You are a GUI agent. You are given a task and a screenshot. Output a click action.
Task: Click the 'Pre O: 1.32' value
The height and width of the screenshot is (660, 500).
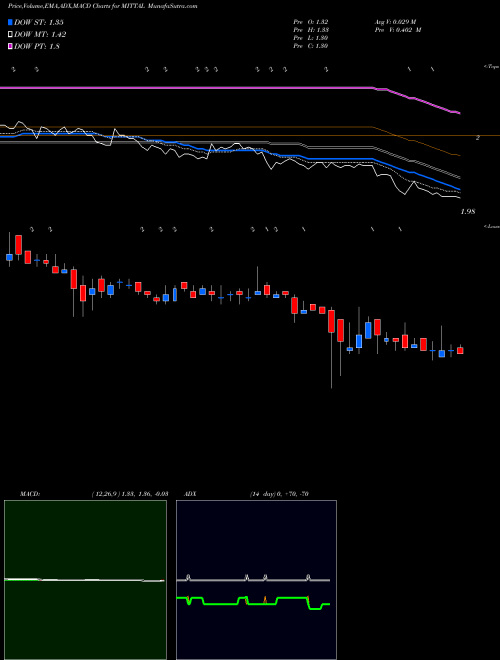(311, 22)
